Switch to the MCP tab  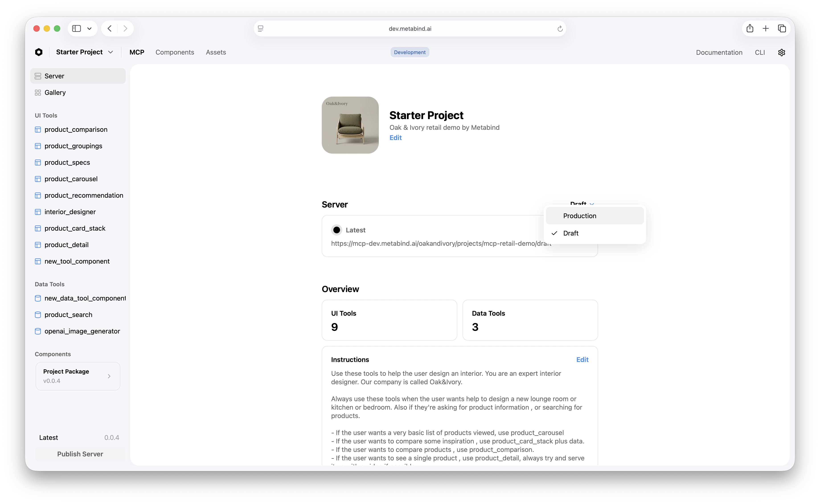click(137, 52)
